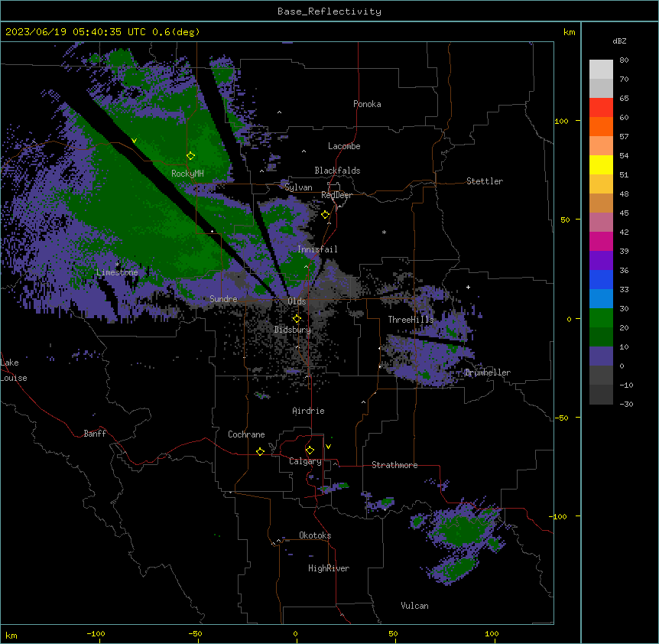Viewport: 659px width, 644px height.
Task: Click the Cochrane label
Action: point(246,434)
